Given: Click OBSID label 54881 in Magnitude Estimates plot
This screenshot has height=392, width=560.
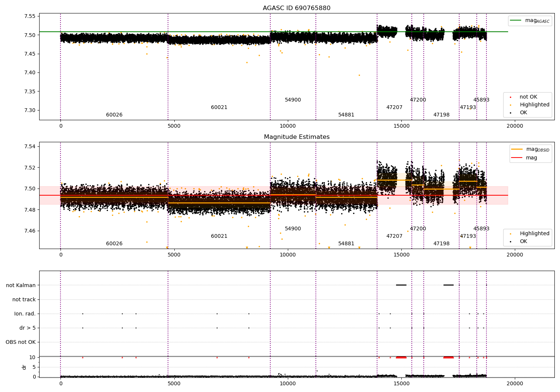Looking at the screenshot, I should point(346,244).
